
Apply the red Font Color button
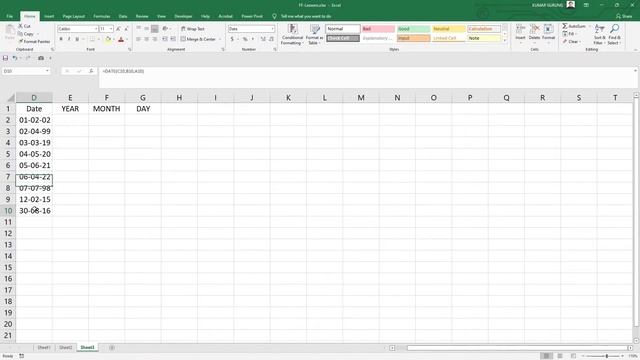click(121, 39)
